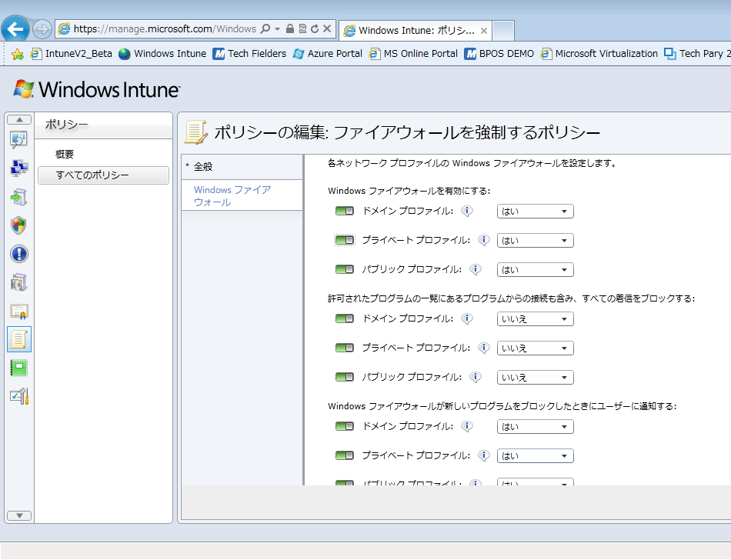Click the browser Forward arrow button
The height and width of the screenshot is (560, 731).
[x=42, y=29]
